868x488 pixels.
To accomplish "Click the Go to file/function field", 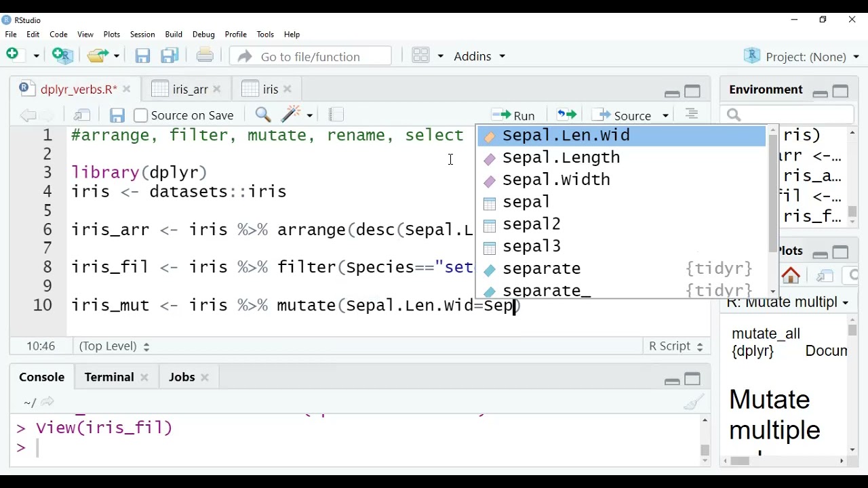I will pyautogui.click(x=311, y=56).
